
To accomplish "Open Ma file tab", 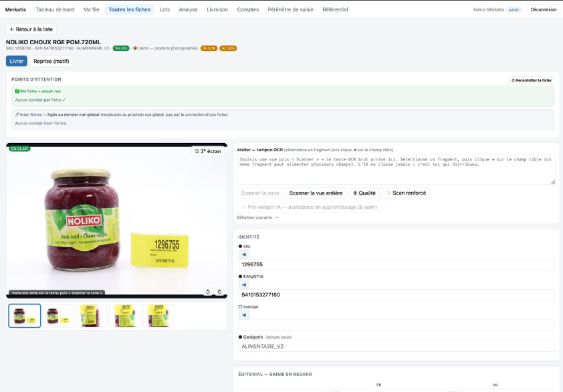I will (91, 10).
